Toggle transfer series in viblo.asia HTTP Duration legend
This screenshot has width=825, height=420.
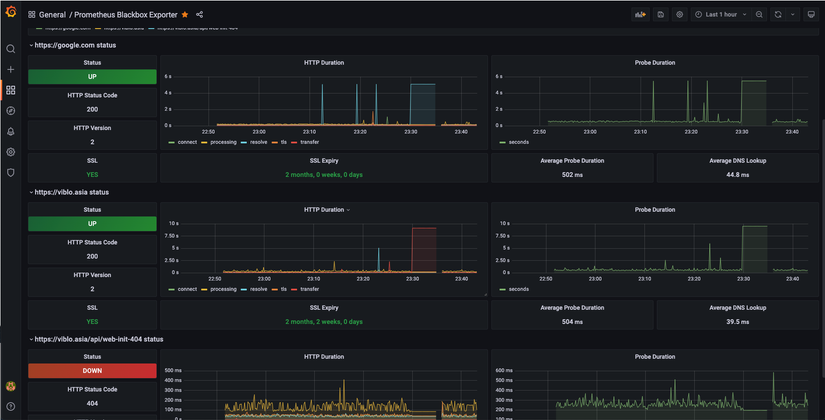[305, 289]
